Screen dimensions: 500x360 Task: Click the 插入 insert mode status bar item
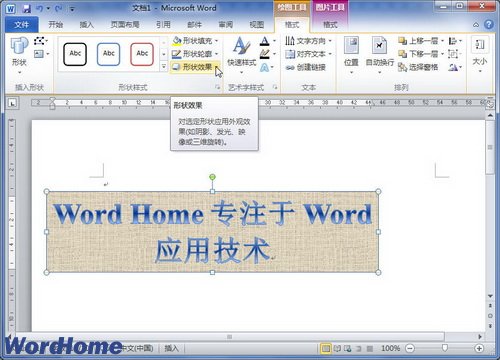tap(172, 348)
